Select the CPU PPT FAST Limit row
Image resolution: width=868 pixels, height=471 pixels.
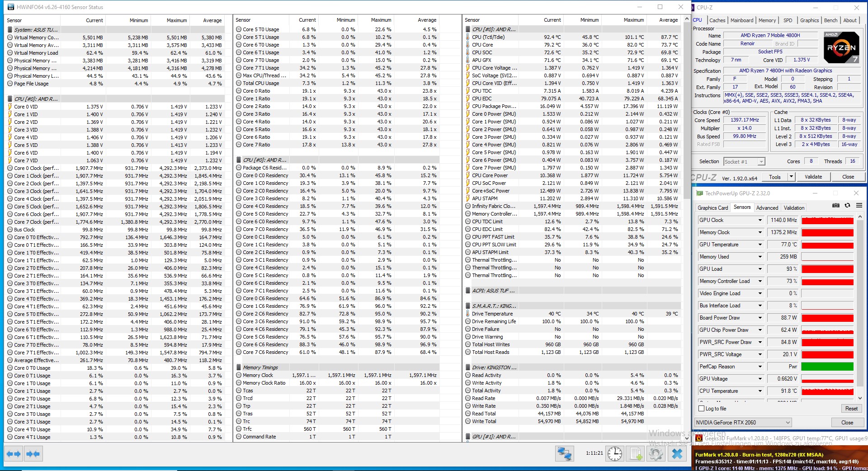[572, 237]
